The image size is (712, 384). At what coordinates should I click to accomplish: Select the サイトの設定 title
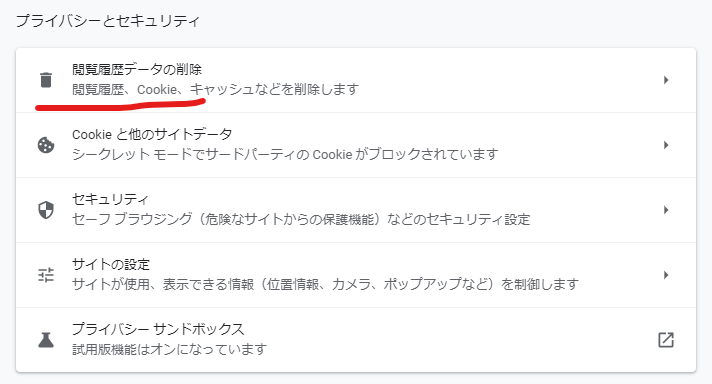tap(111, 264)
